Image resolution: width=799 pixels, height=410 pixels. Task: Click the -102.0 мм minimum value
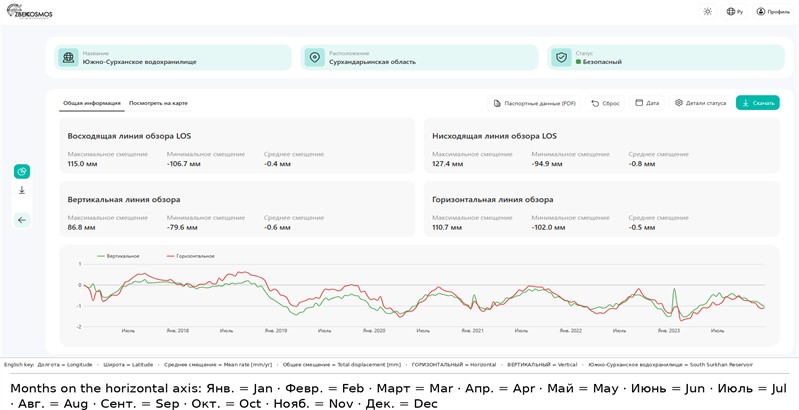pyautogui.click(x=548, y=228)
